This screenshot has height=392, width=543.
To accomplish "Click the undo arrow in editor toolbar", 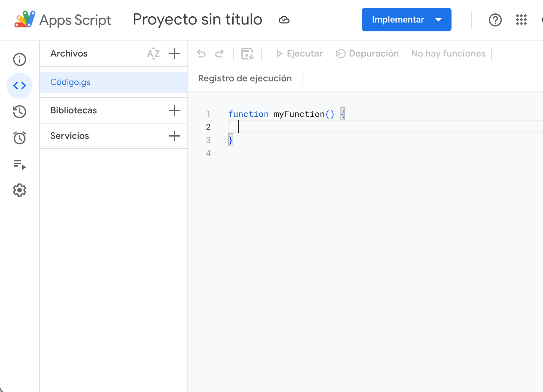I will click(x=202, y=54).
